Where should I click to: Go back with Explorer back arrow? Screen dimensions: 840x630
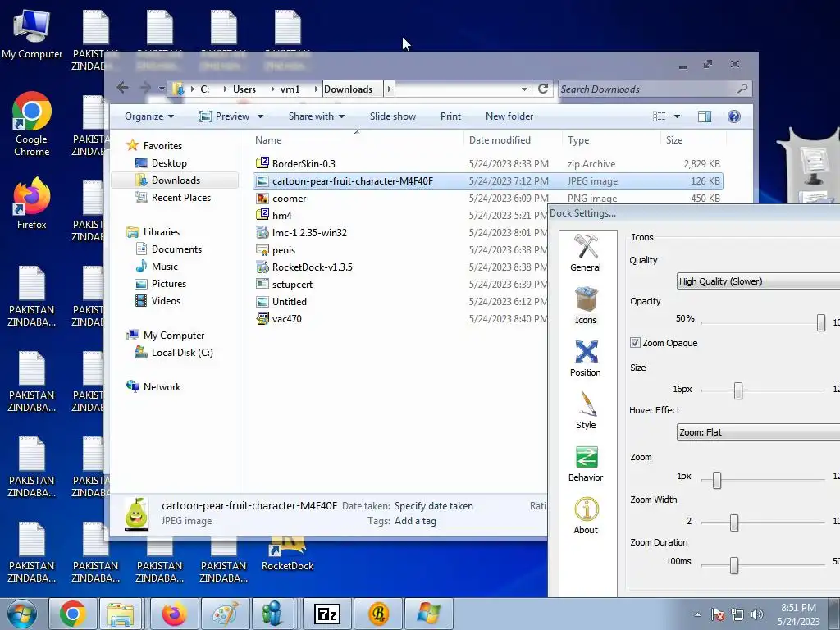123,87
